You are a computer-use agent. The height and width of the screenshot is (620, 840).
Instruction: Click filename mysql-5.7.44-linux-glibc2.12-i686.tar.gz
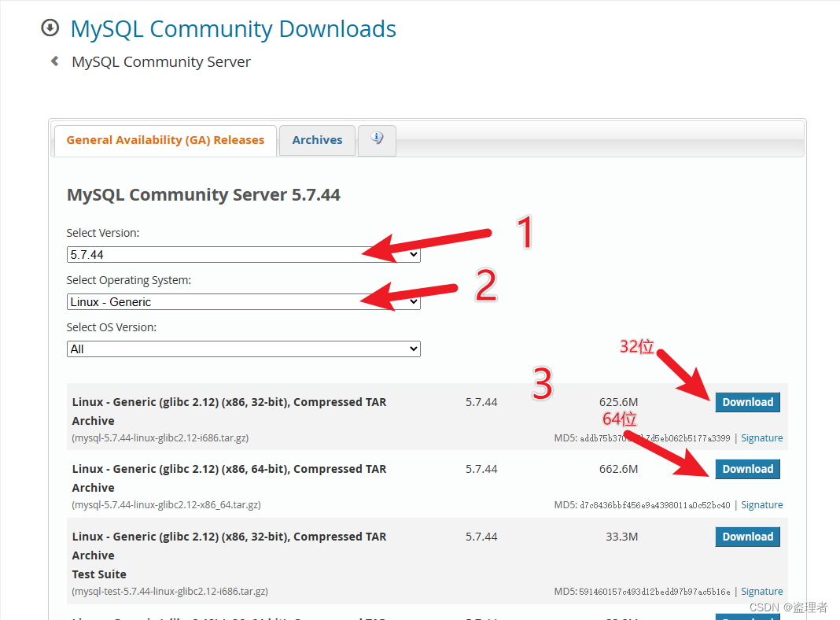pos(160,437)
